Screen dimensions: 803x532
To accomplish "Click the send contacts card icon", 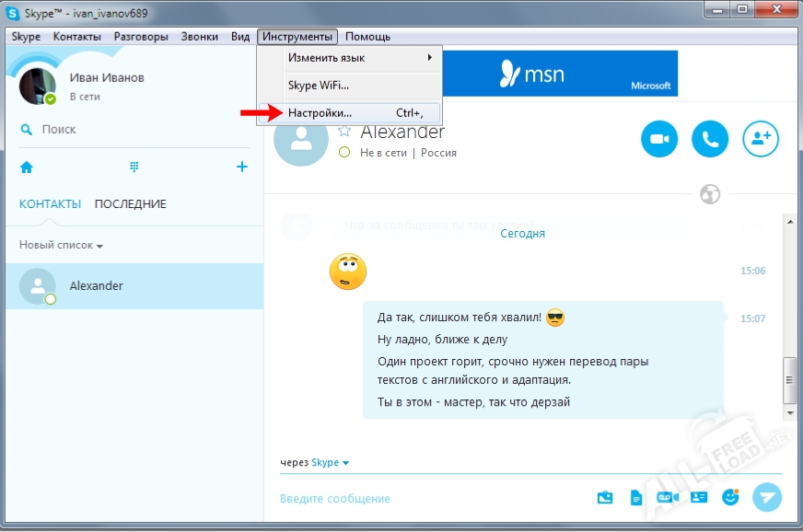I will [699, 497].
